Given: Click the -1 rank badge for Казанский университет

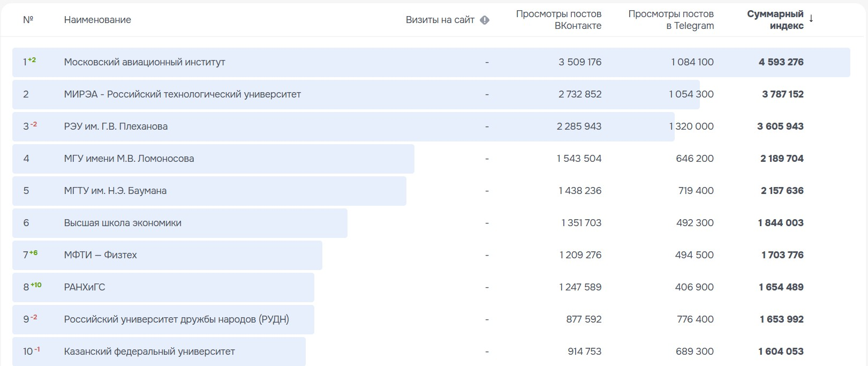Looking at the screenshot, I should click(37, 349).
